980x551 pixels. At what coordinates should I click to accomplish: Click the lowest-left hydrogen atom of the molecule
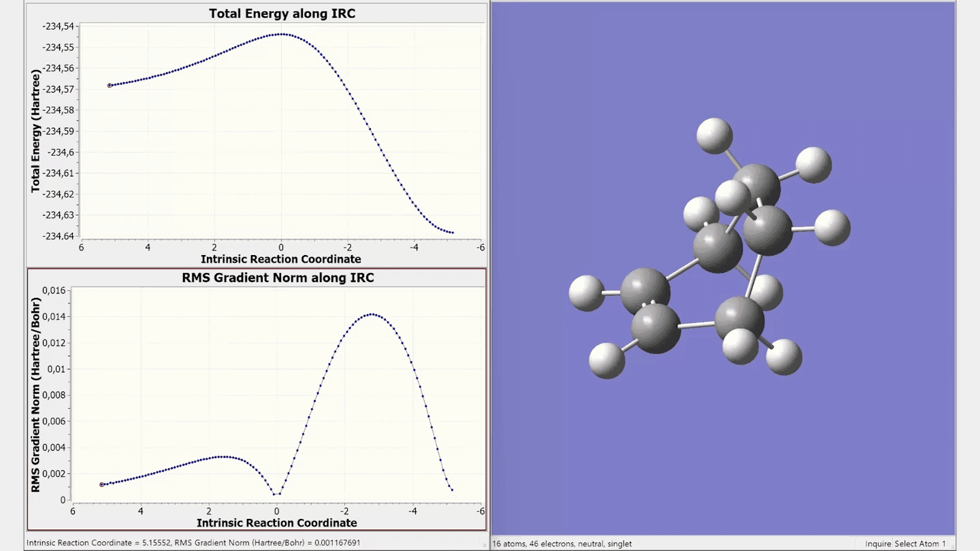click(607, 360)
